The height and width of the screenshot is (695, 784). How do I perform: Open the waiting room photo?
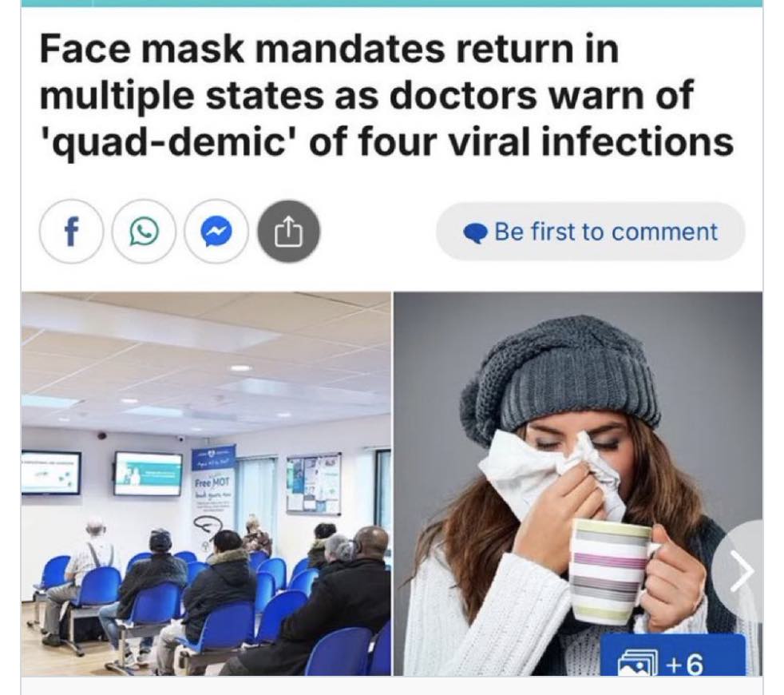[x=206, y=483]
